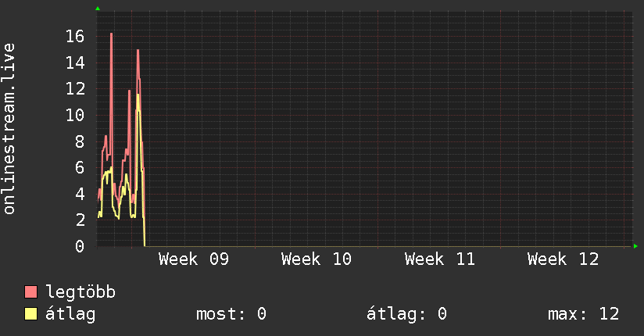Click the "max: 12" statistic text
The width and height of the screenshot is (644, 336).
(x=584, y=314)
